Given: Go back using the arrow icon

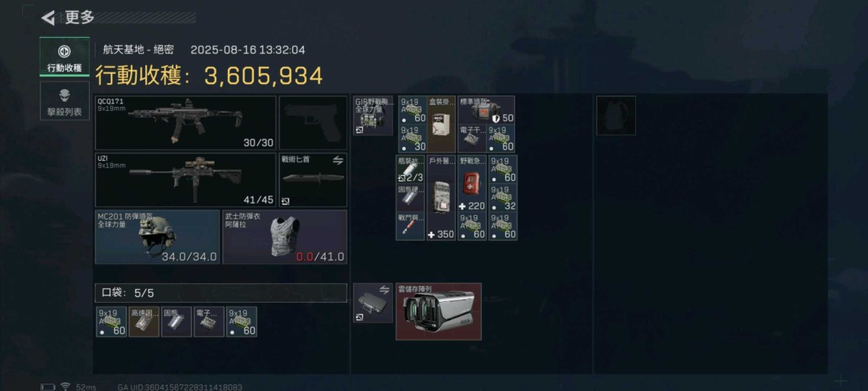Looking at the screenshot, I should pyautogui.click(x=48, y=17).
